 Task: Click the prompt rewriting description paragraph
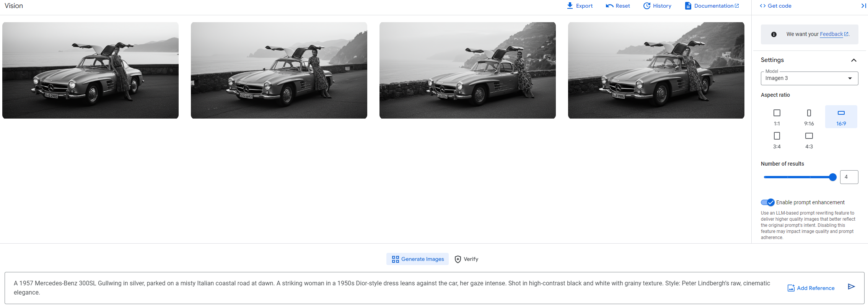tap(808, 225)
